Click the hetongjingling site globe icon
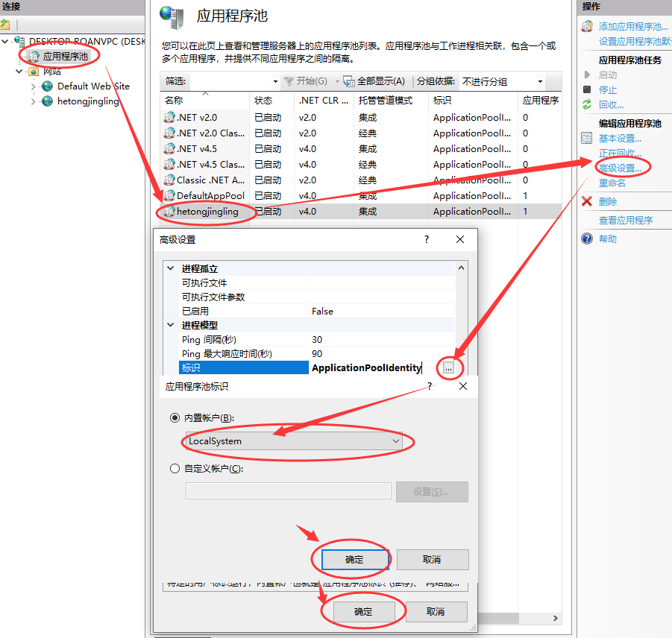The height and width of the screenshot is (638, 672). pos(47,101)
